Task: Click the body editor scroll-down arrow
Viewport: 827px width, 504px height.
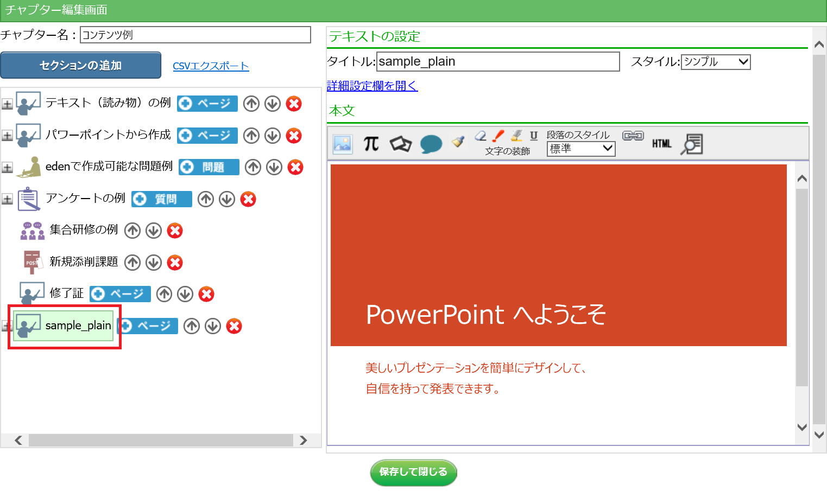Action: point(802,427)
